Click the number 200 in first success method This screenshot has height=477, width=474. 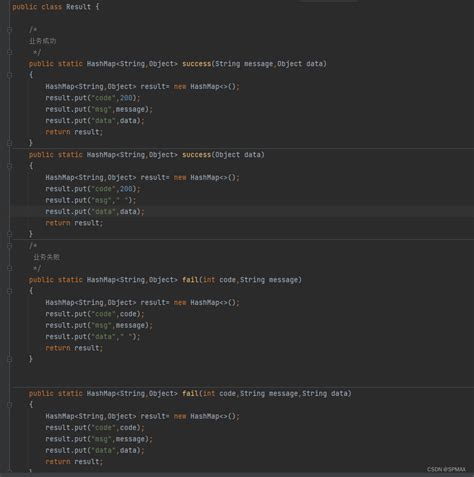(126, 98)
